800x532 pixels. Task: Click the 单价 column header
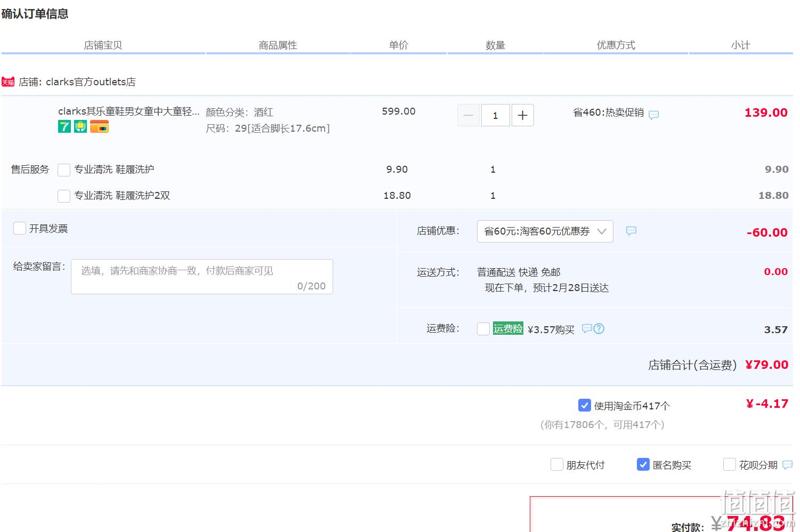coord(399,45)
